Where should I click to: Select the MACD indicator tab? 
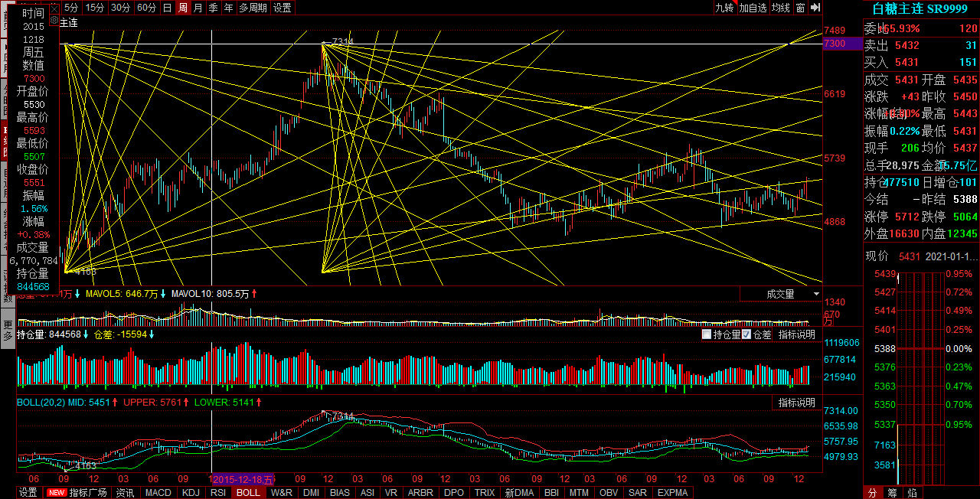pyautogui.click(x=158, y=493)
